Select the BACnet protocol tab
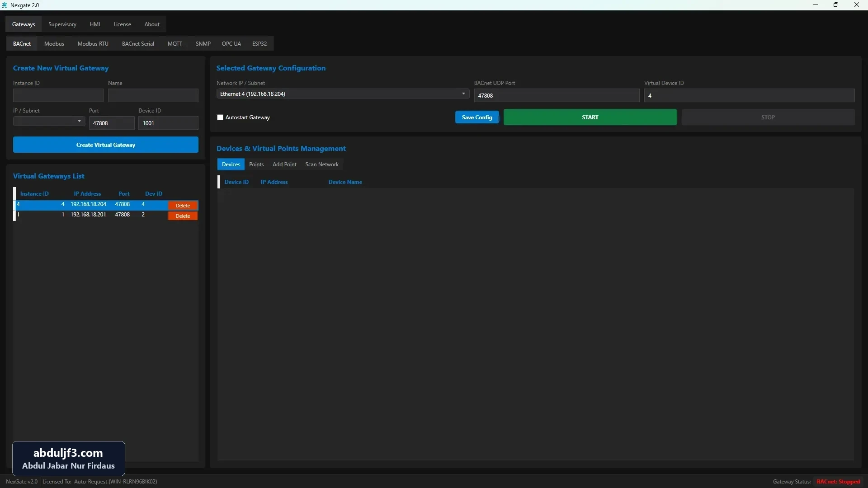 point(22,44)
